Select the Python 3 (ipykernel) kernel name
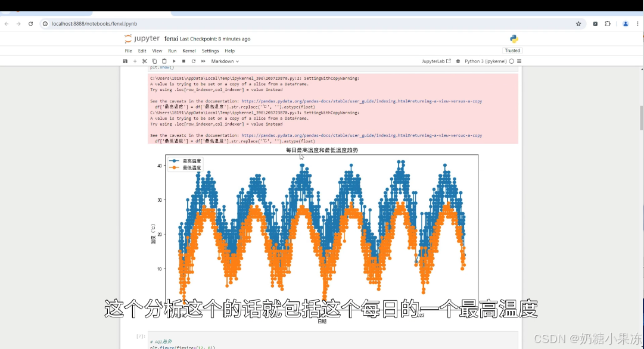 coord(486,61)
